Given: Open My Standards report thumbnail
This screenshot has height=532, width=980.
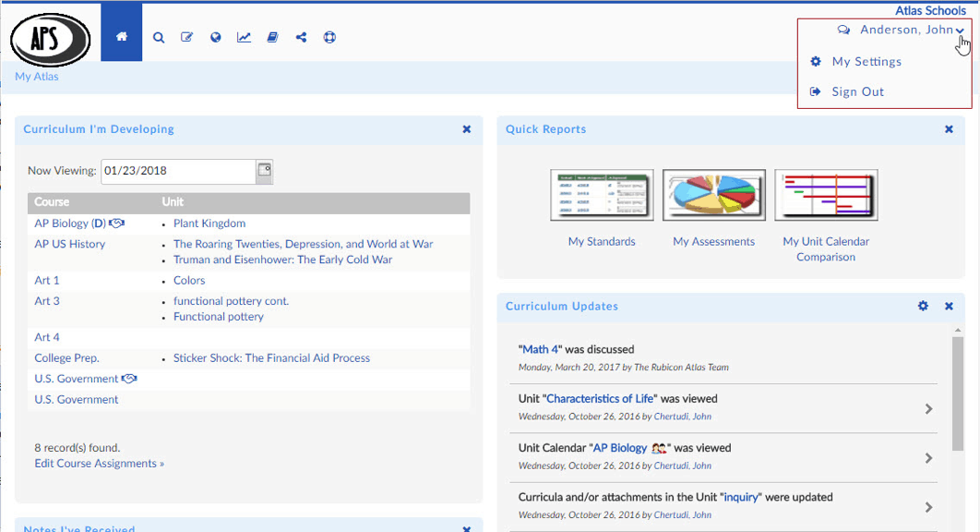Looking at the screenshot, I should (x=602, y=195).
